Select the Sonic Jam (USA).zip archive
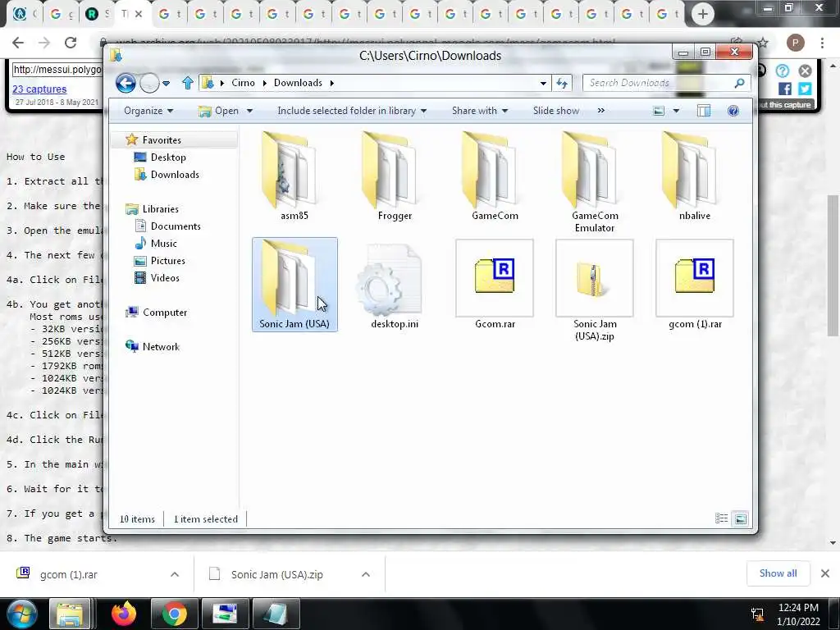The height and width of the screenshot is (630, 840). pyautogui.click(x=595, y=291)
